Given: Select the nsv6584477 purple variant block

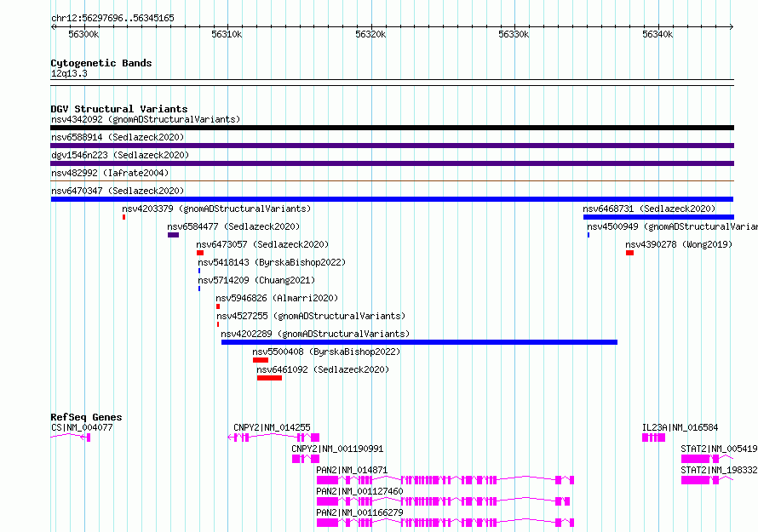Looking at the screenshot, I should (x=174, y=235).
